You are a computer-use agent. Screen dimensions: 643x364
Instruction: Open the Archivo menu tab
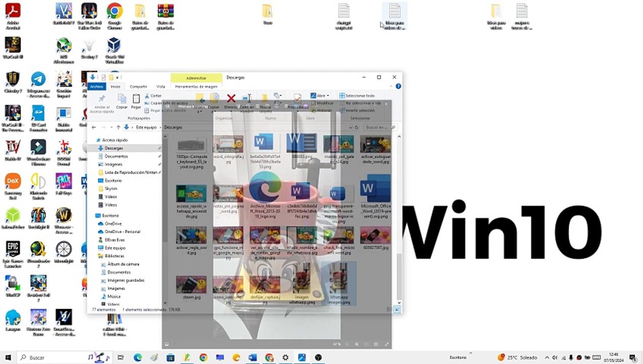tap(96, 86)
